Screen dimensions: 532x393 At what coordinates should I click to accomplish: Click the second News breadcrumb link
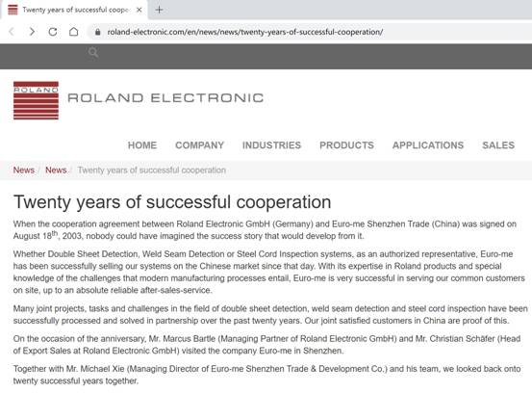(56, 170)
